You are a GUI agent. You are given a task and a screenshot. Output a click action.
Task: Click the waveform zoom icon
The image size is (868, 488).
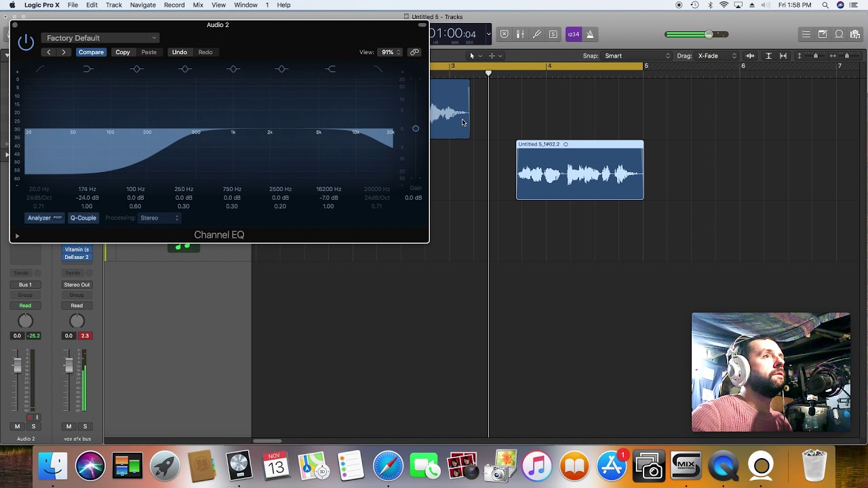(750, 56)
